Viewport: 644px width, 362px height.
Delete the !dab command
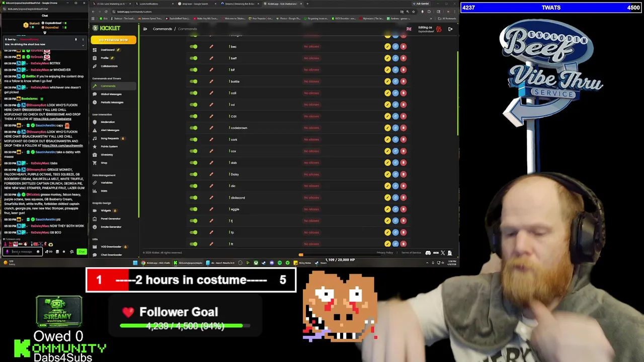[x=404, y=162]
